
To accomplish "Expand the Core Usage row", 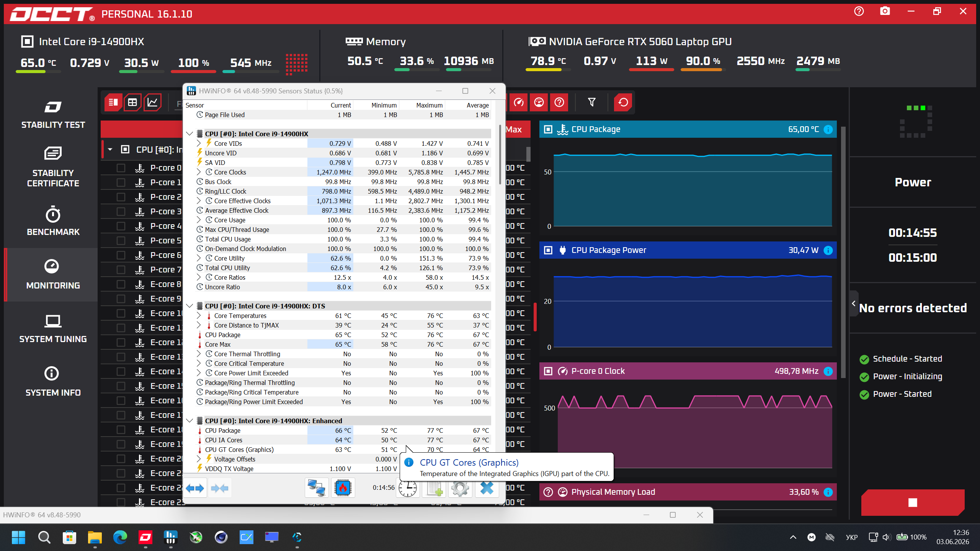I will click(x=199, y=220).
